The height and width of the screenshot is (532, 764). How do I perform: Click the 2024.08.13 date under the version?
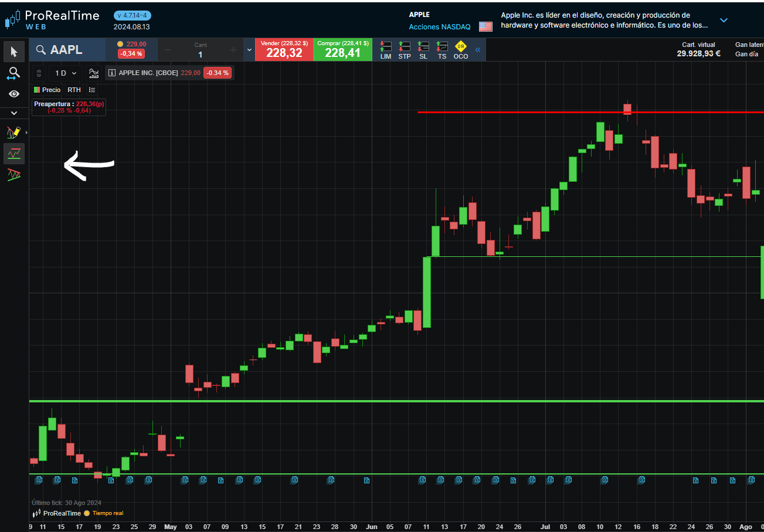[132, 27]
